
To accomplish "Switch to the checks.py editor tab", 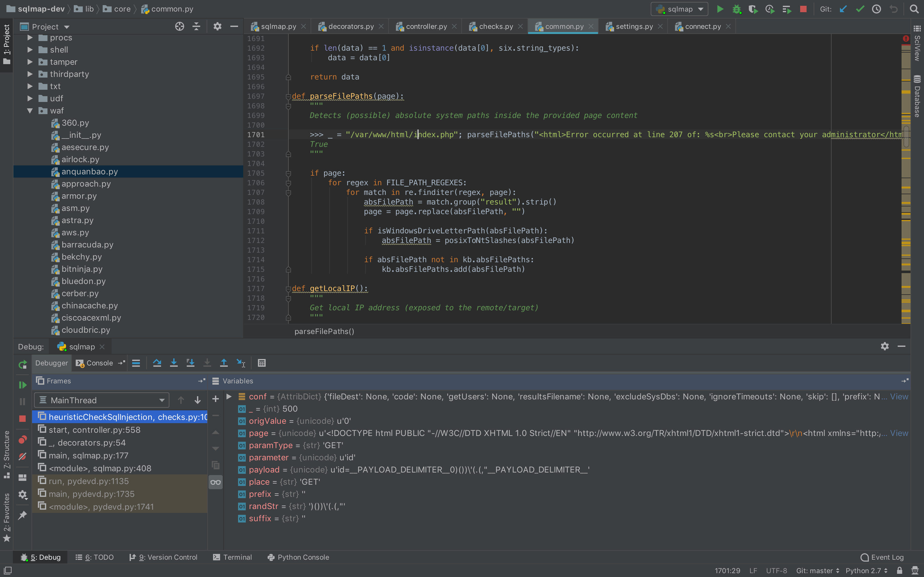I will coord(495,26).
